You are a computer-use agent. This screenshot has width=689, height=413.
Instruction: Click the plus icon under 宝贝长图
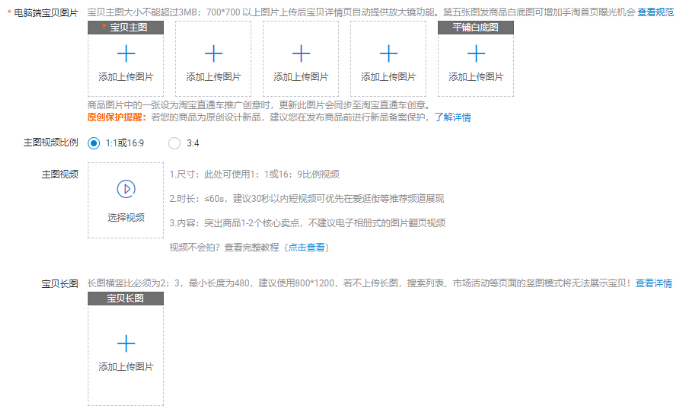(125, 344)
